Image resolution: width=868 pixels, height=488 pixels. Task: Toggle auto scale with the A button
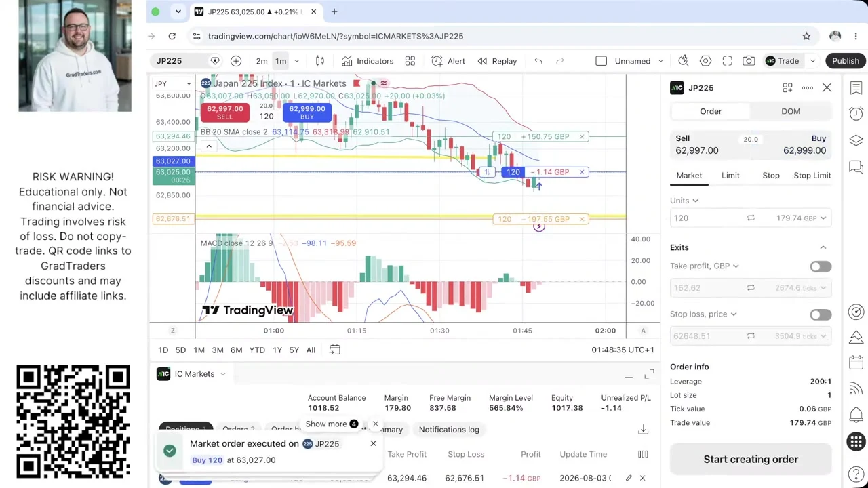pos(644,331)
